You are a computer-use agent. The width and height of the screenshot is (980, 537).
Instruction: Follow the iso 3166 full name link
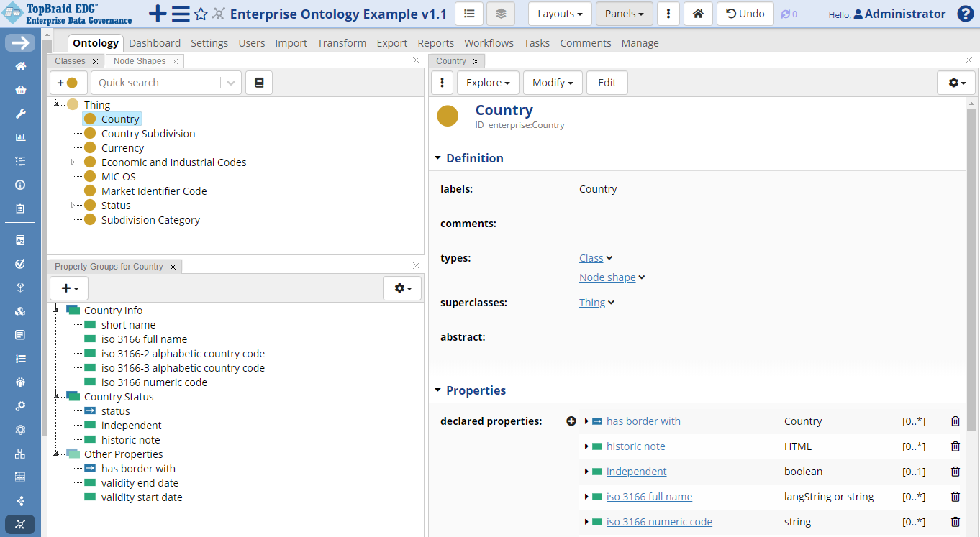pos(649,496)
